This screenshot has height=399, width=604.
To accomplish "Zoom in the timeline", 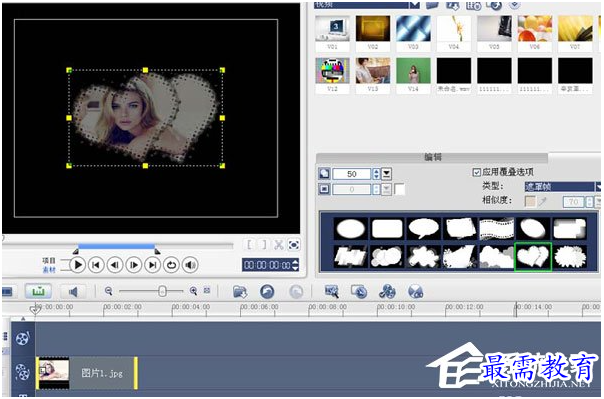I will coord(193,291).
